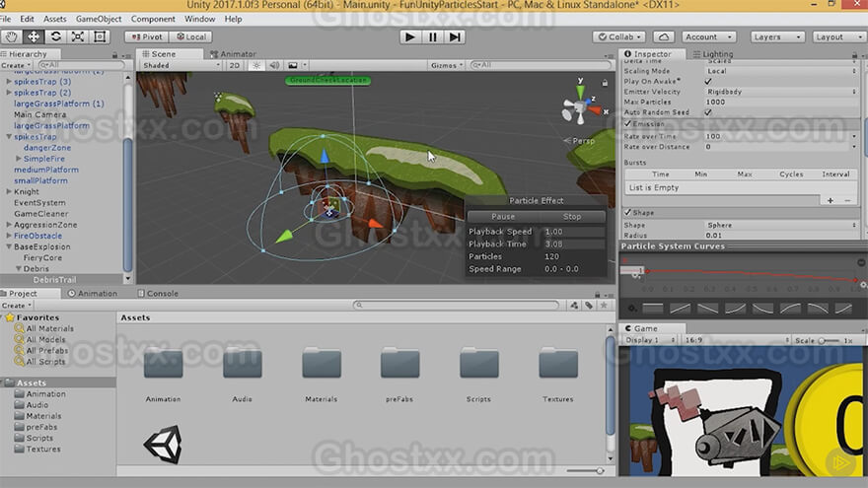This screenshot has height=488, width=868.
Task: Open the Account dropdown
Action: point(708,37)
